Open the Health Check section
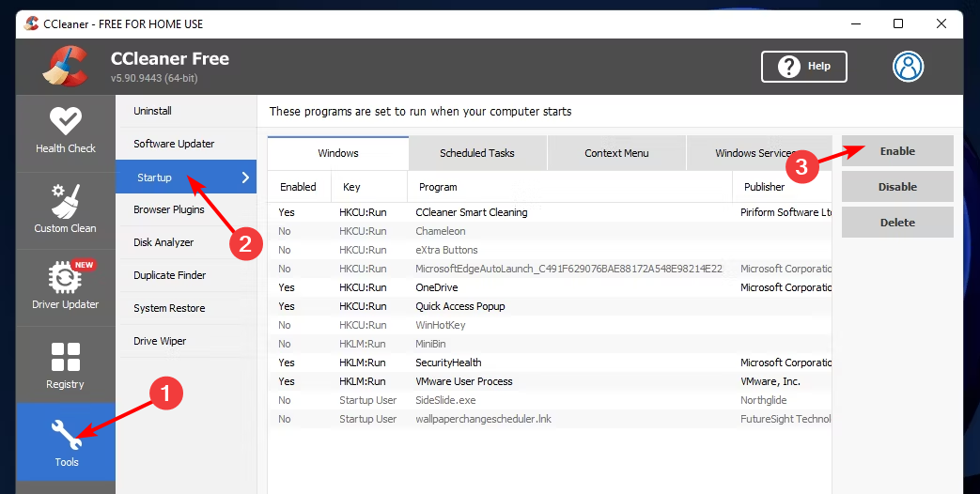 point(66,133)
